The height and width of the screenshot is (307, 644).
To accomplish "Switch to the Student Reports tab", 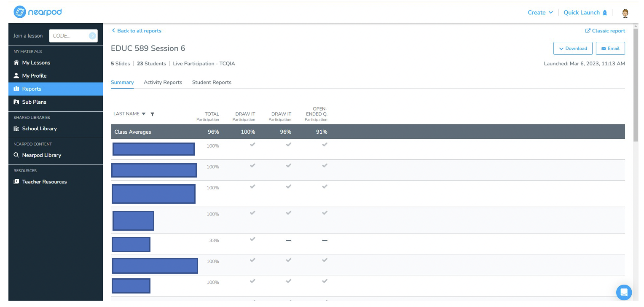I will click(x=212, y=82).
